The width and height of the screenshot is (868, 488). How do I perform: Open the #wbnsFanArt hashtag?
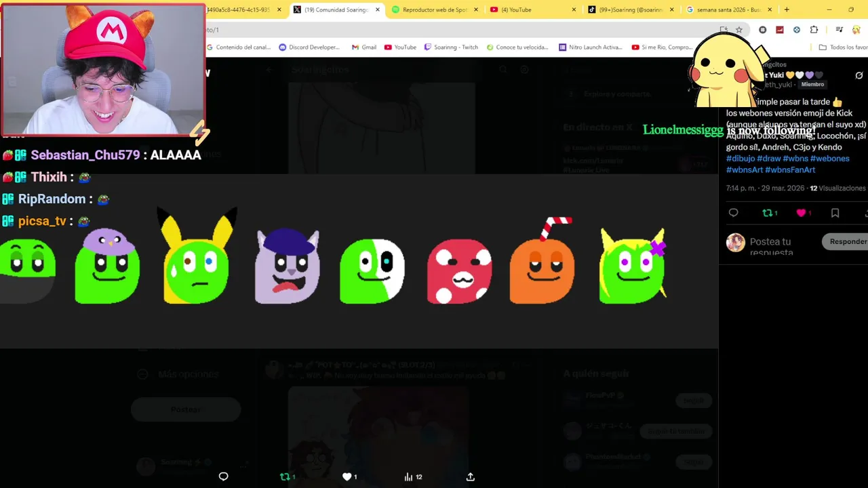click(x=790, y=170)
